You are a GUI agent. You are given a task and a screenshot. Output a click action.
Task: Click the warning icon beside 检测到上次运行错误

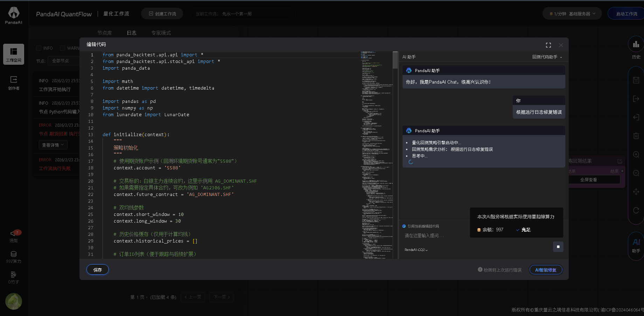pyautogui.click(x=480, y=269)
